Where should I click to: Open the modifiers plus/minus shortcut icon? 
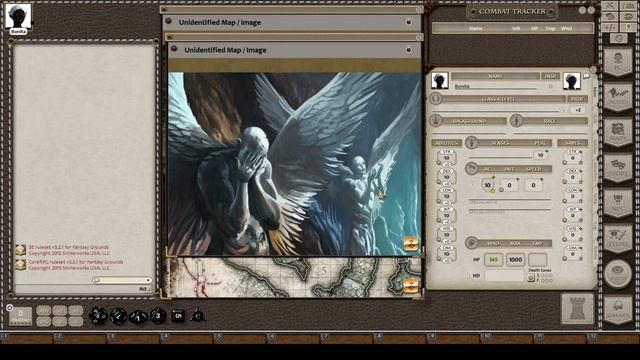click(610, 27)
